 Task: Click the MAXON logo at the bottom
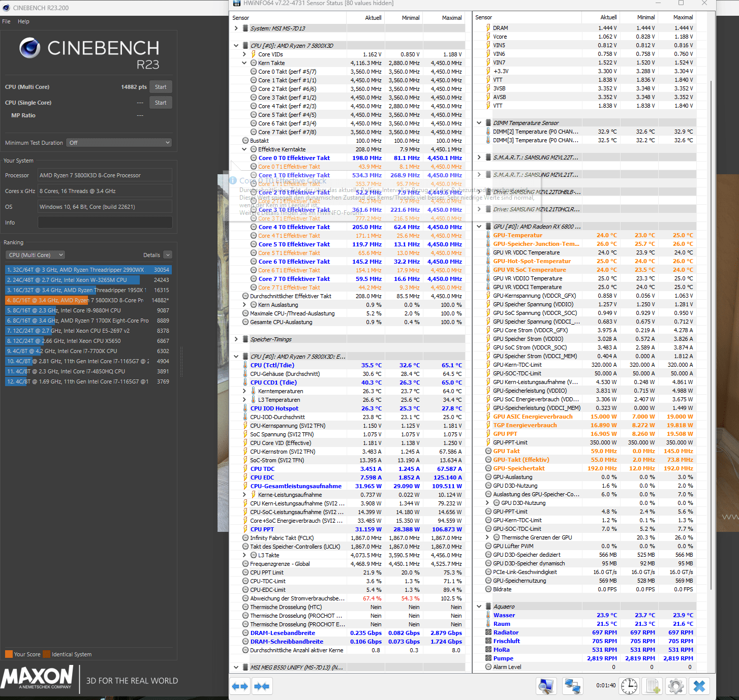point(37,678)
